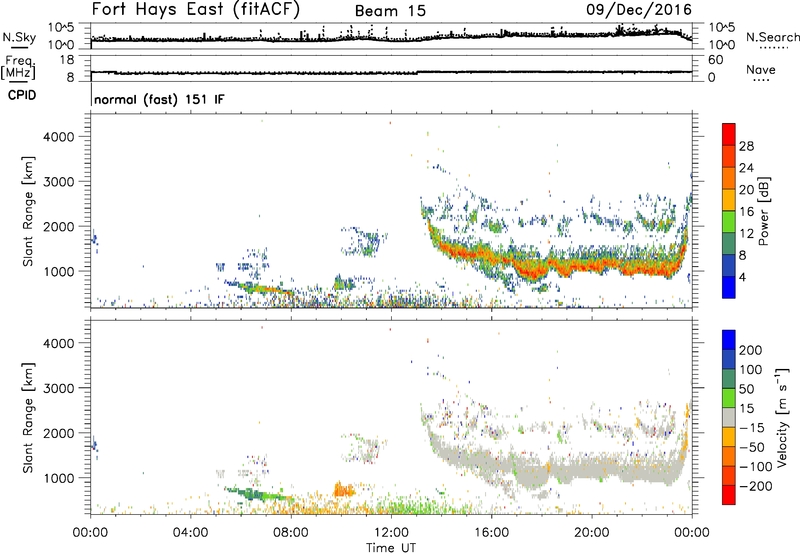Select the 'Nave' legend label
Viewport: 800px width, 554px height.
(x=761, y=69)
